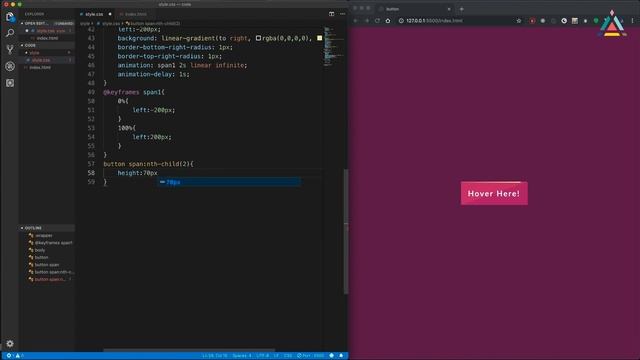This screenshot has height=360, width=640.
Task: Click the animation-delay: 1s line
Action: [153, 74]
